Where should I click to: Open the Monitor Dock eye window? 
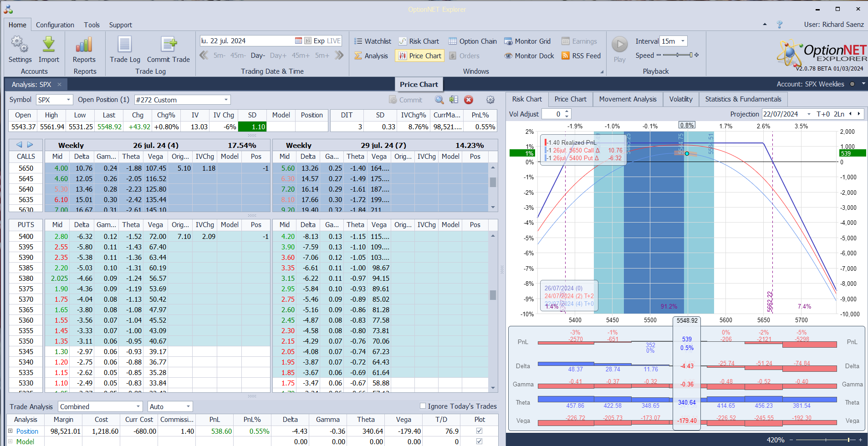click(529, 56)
